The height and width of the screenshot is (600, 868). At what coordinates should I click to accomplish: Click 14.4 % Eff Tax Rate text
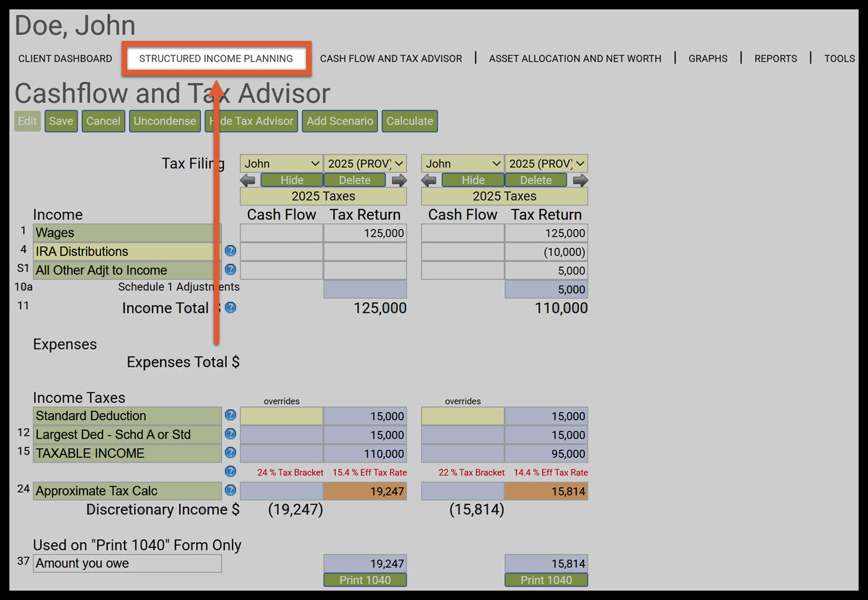point(551,472)
